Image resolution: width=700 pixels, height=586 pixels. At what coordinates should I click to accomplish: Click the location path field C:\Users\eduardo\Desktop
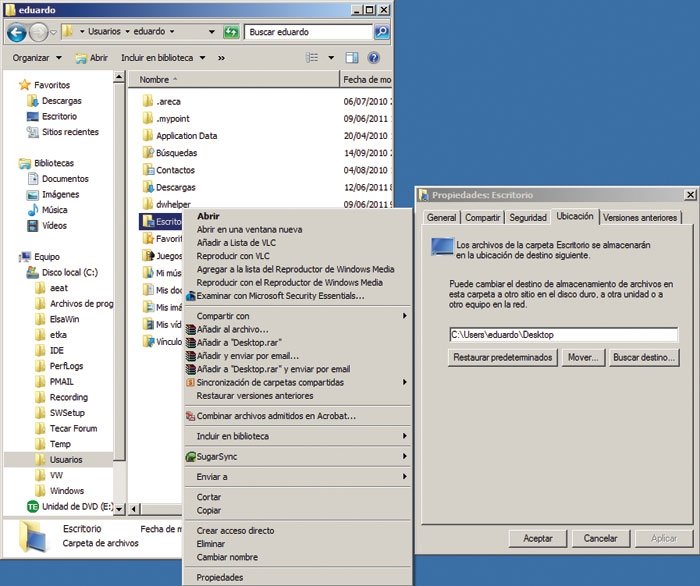pos(563,335)
